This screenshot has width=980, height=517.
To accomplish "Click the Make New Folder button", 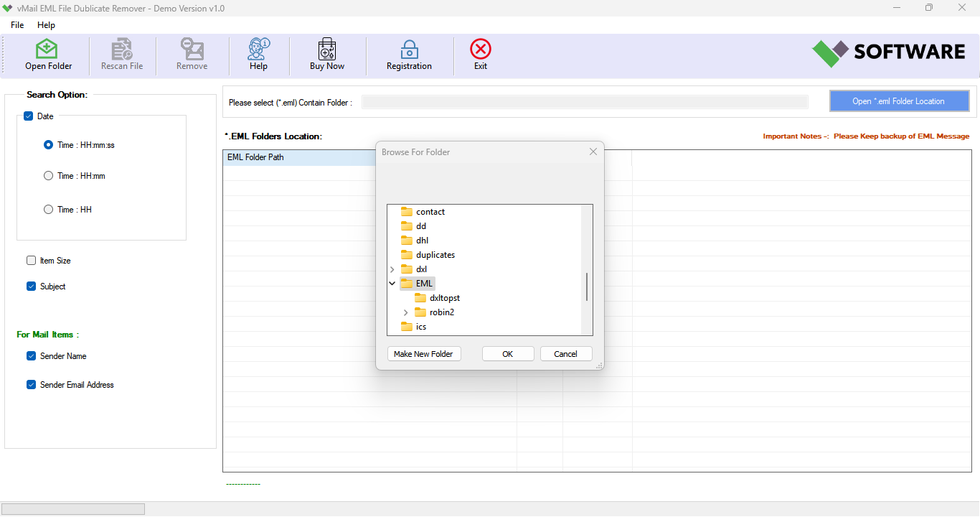I will (x=423, y=354).
